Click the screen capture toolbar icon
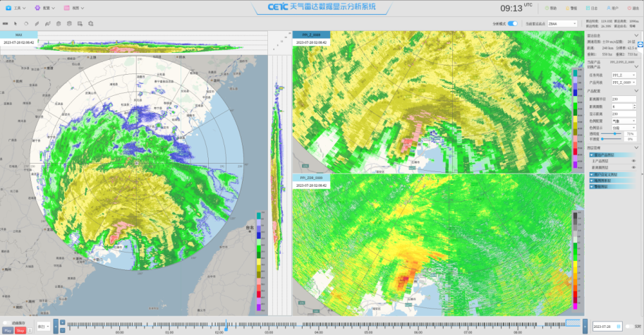Viewport: 644px width, 335px height. 80,24
